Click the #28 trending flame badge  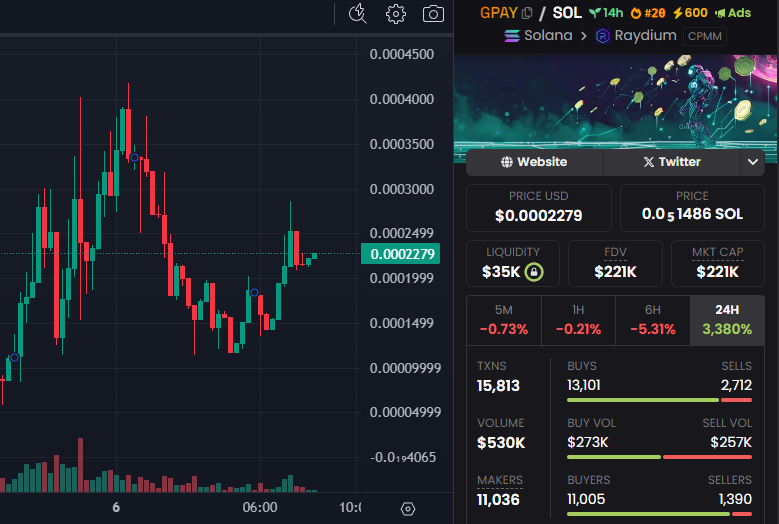point(648,13)
